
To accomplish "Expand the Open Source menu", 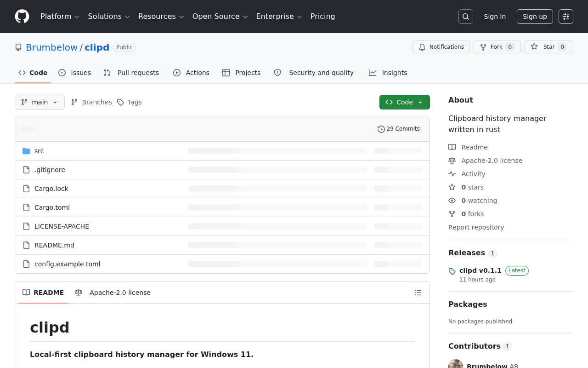I will pyautogui.click(x=220, y=17).
